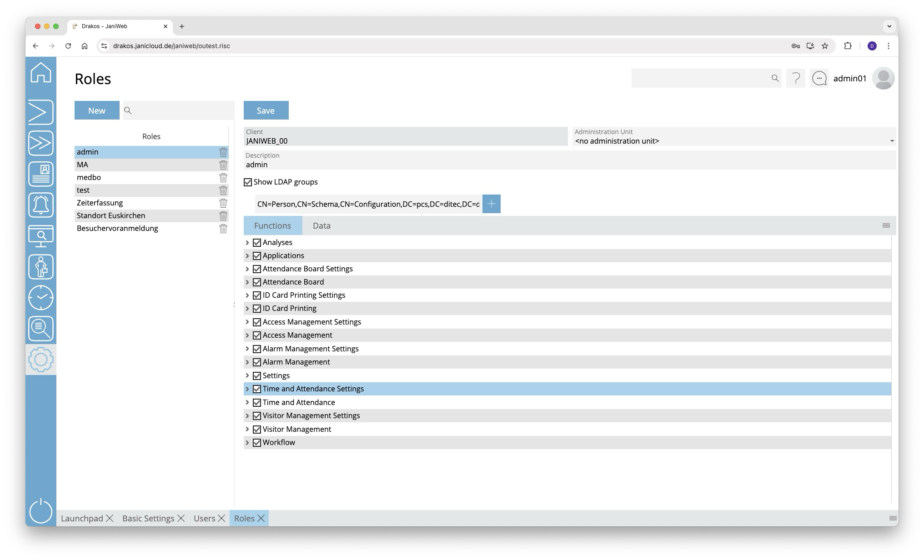Toggle Show LDAP groups checkbox
The height and width of the screenshot is (560, 924).
pyautogui.click(x=248, y=182)
